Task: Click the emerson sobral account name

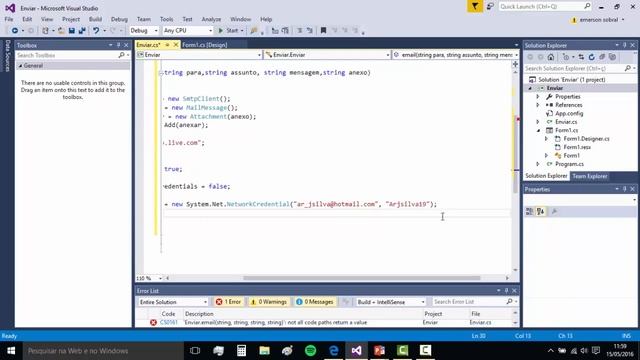Action: (599, 20)
